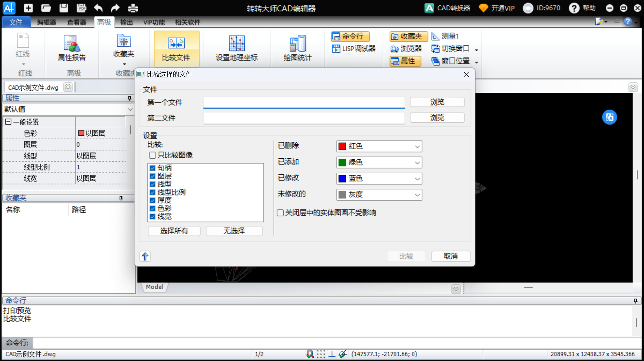Switch to the 编辑器 tab

47,22
